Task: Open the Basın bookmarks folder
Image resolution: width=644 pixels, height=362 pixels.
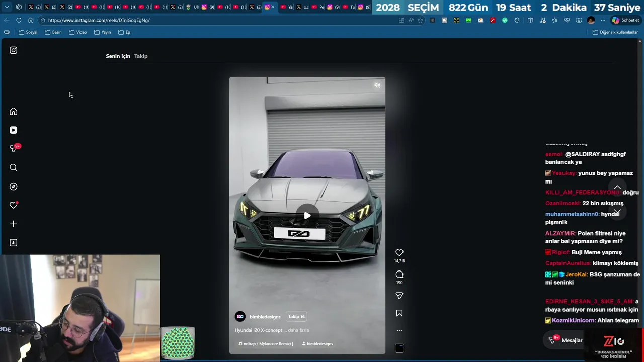Action: [x=53, y=32]
